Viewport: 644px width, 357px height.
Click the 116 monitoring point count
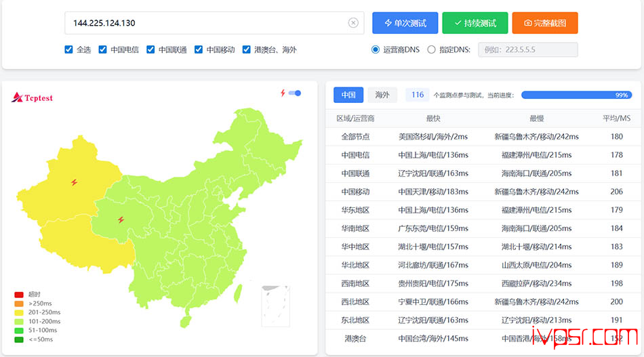(418, 95)
